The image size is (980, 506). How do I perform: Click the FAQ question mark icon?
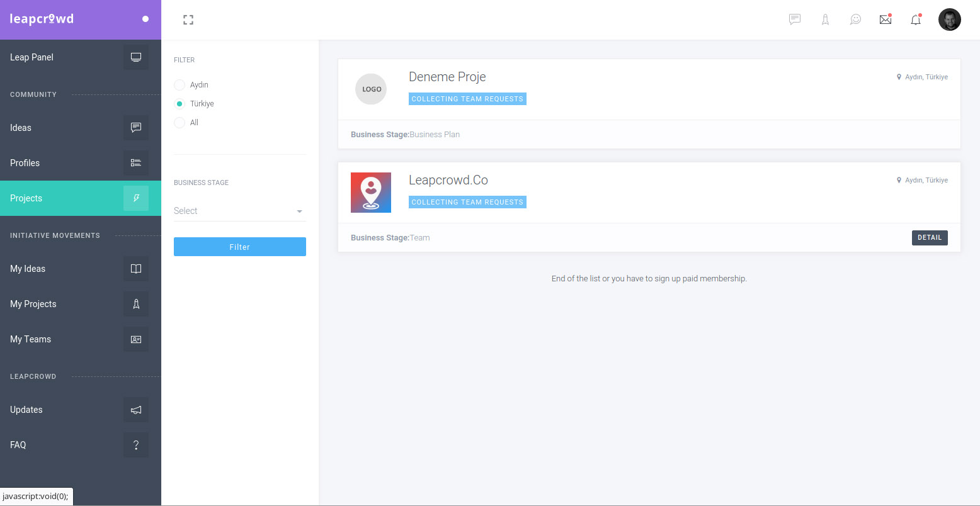click(x=136, y=445)
